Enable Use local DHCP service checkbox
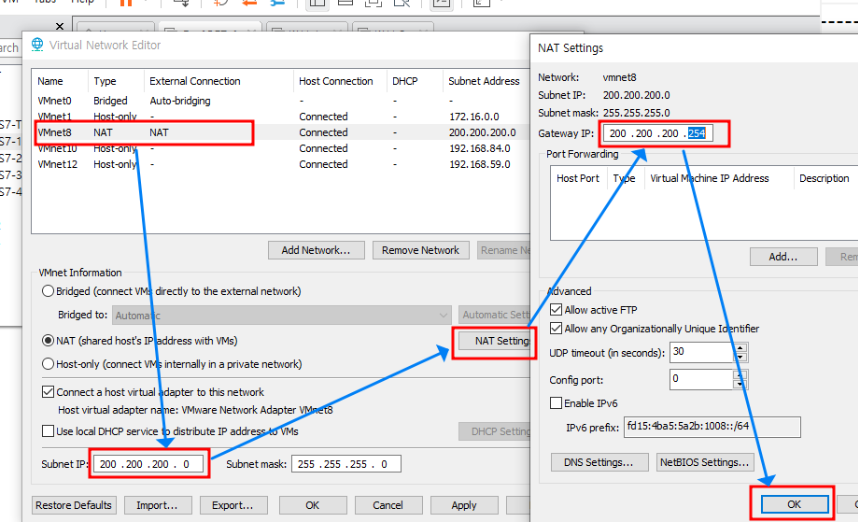The height and width of the screenshot is (522, 858). 48,431
